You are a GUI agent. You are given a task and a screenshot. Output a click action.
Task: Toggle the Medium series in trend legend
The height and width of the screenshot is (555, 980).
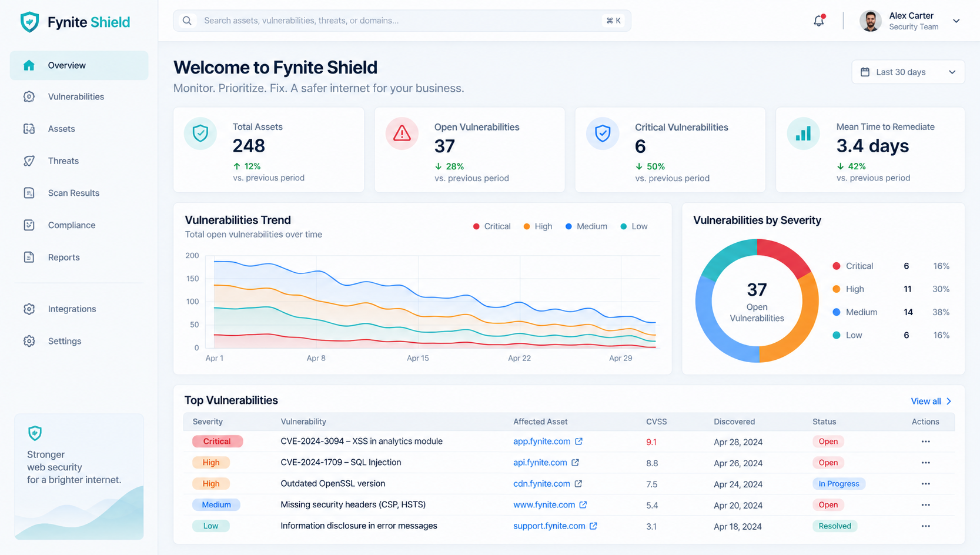586,226
